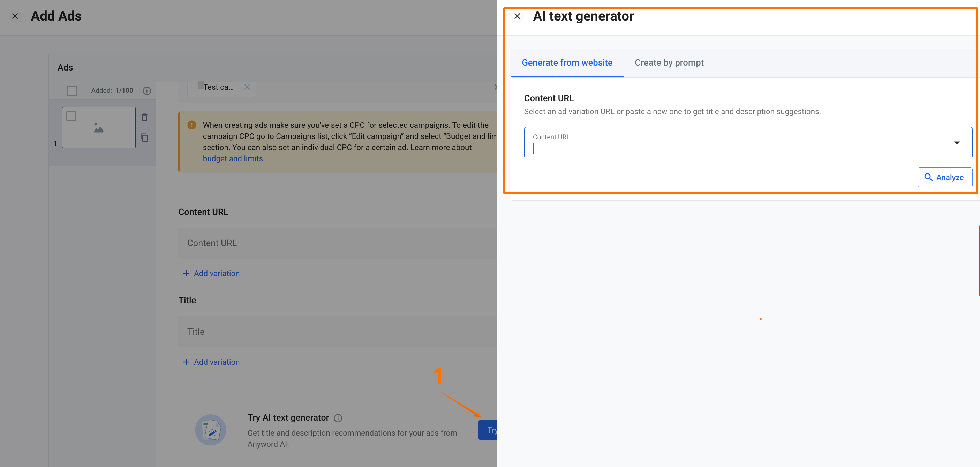This screenshot has height=467, width=980.
Task: Open the Create by prompt tab
Action: point(669,63)
